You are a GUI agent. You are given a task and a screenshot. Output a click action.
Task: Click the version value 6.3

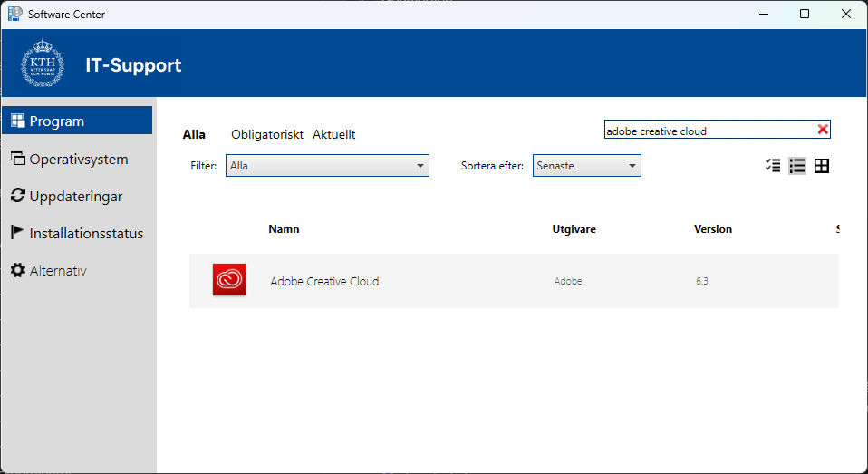click(x=702, y=281)
